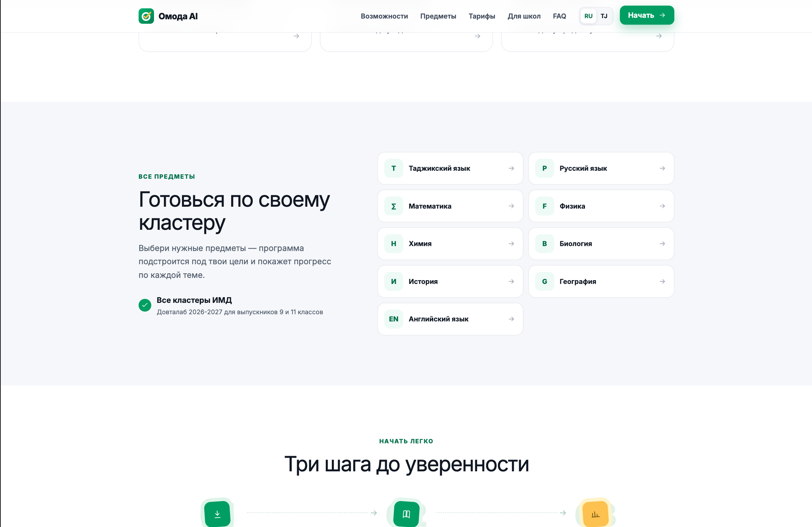The width and height of the screenshot is (812, 527).
Task: Click the arrow on Математика card
Action: (511, 206)
